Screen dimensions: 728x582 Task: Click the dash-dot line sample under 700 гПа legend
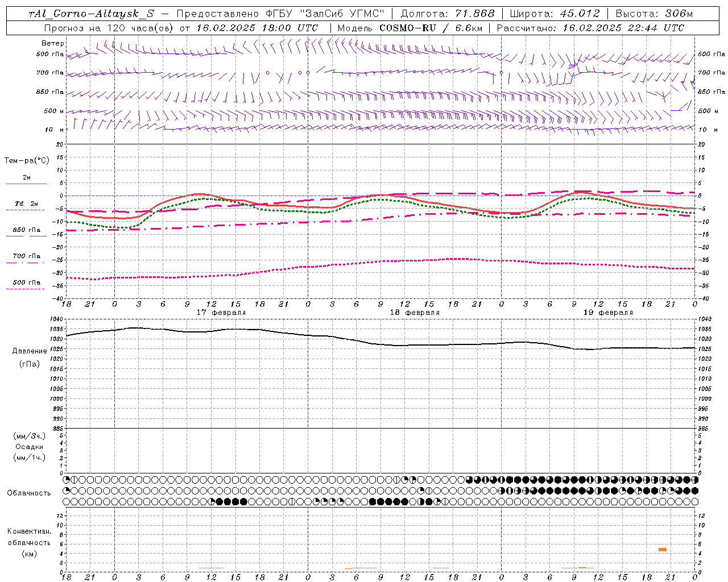[x=26, y=263]
